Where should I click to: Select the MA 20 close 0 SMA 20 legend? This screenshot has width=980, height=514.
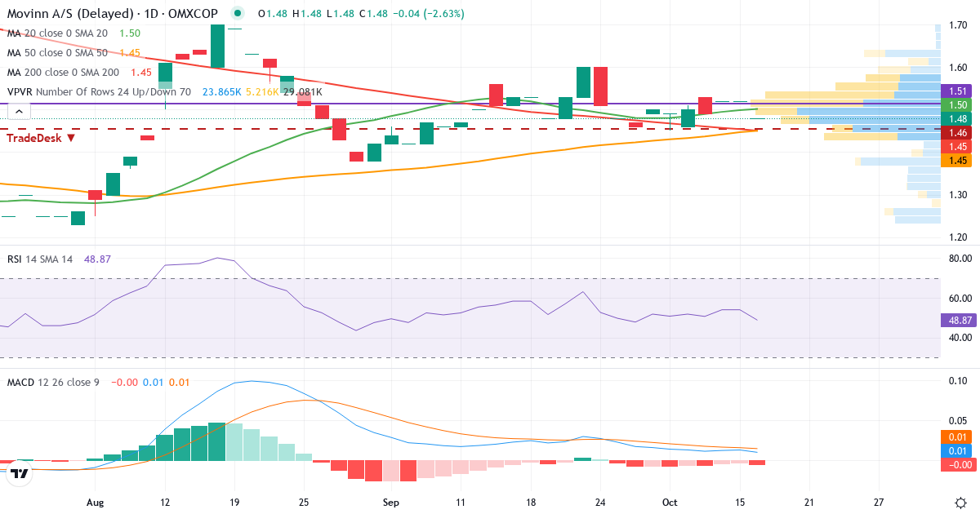click(57, 33)
